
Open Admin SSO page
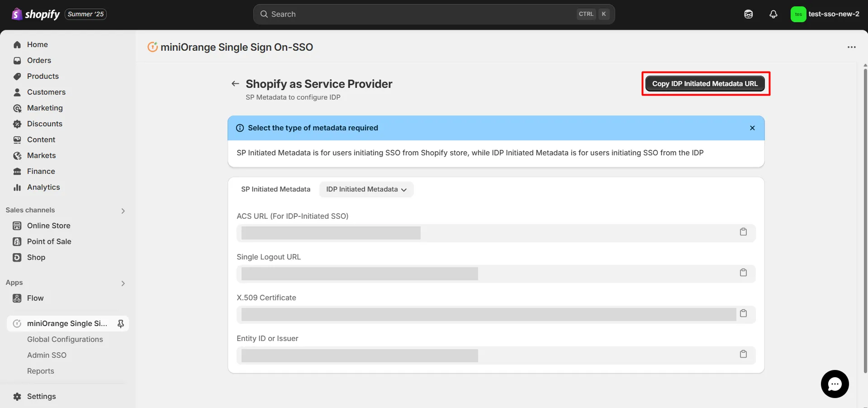[x=47, y=355]
